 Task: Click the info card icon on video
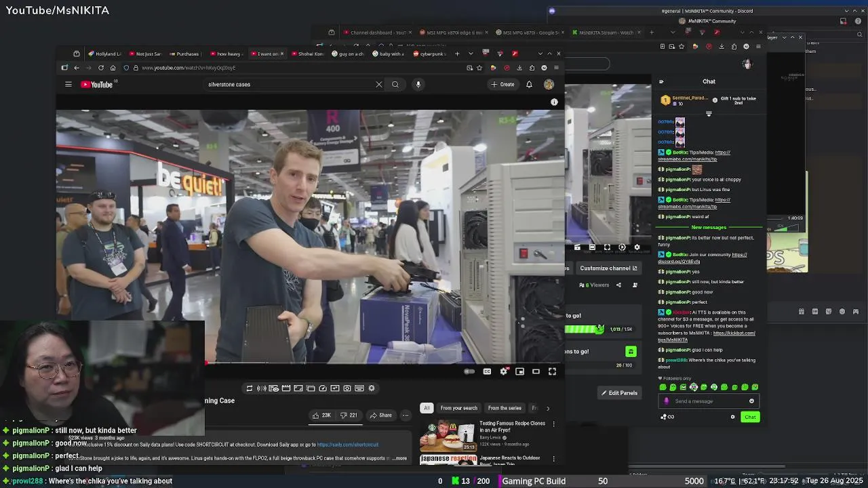[554, 102]
